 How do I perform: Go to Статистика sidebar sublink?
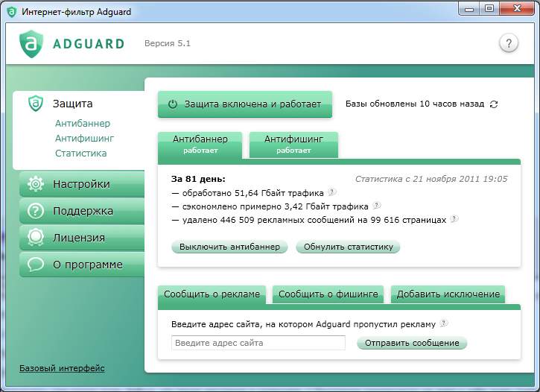[81, 154]
